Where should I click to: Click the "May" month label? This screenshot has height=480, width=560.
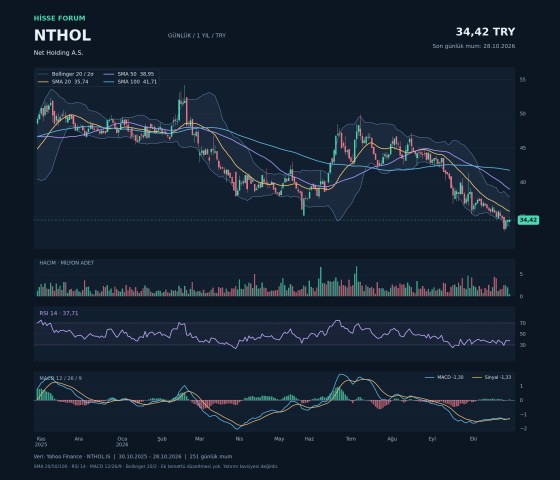click(x=279, y=439)
